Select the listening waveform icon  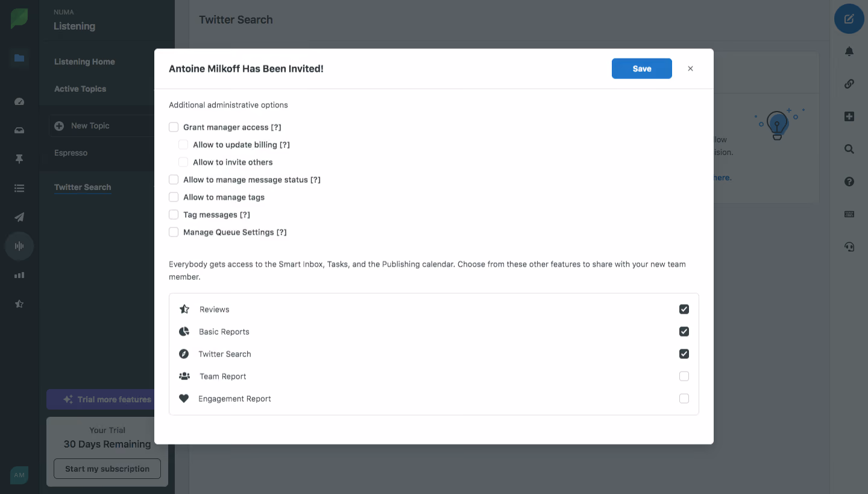19,246
